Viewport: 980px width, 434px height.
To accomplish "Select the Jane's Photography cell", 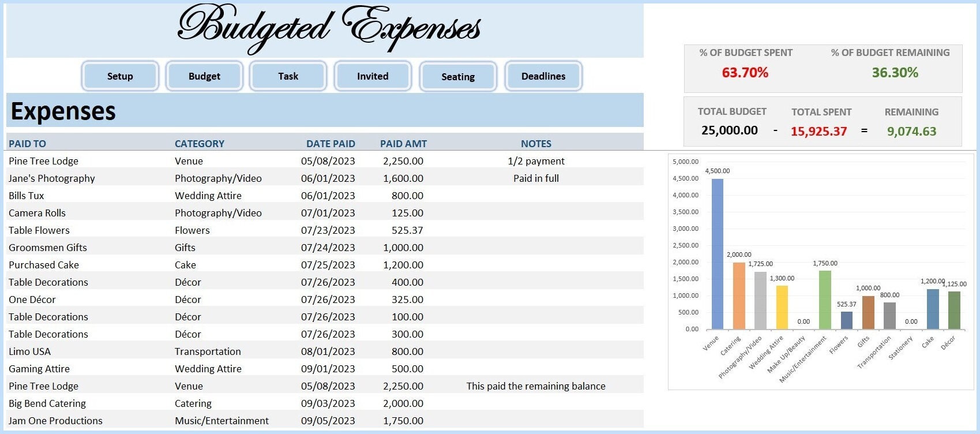I will click(51, 178).
